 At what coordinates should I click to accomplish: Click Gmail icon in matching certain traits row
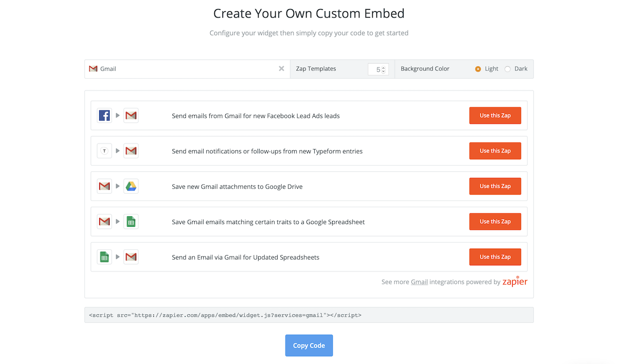104,222
